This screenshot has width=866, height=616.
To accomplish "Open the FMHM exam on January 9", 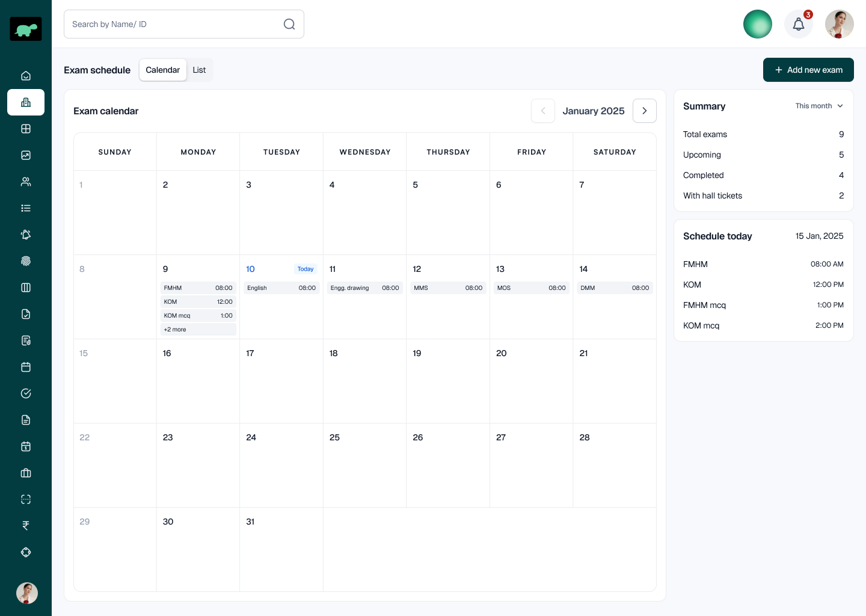I will [198, 288].
